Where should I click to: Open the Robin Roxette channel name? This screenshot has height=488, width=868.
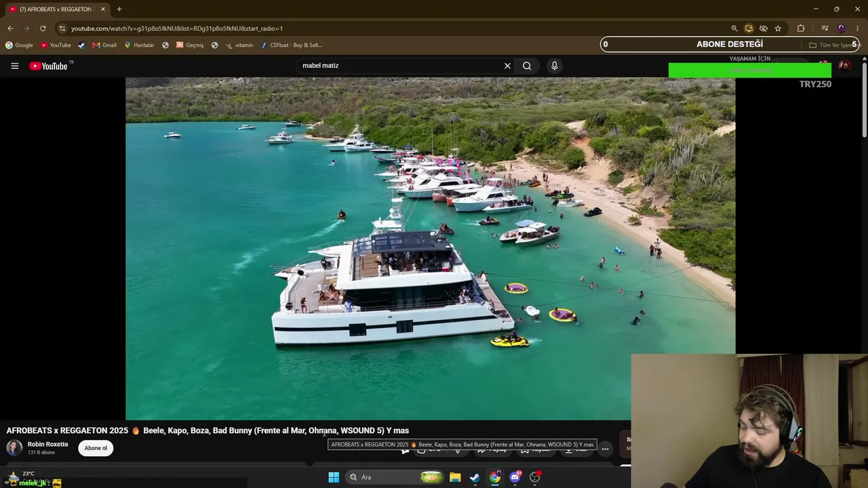[x=47, y=445]
